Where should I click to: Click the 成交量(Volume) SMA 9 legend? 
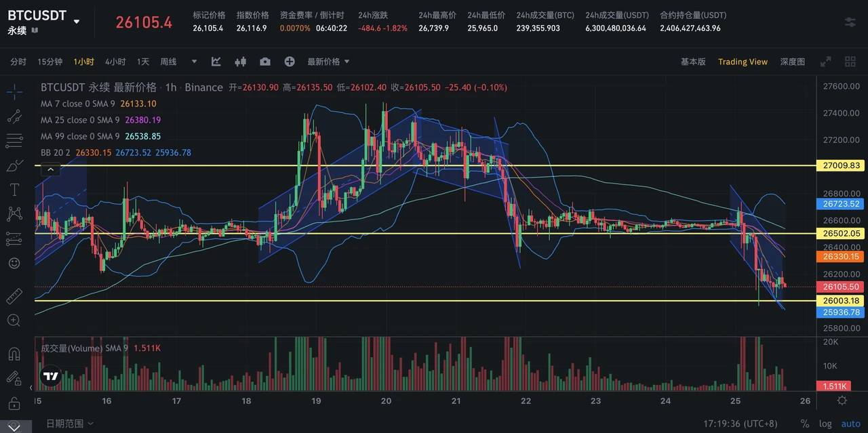point(100,348)
